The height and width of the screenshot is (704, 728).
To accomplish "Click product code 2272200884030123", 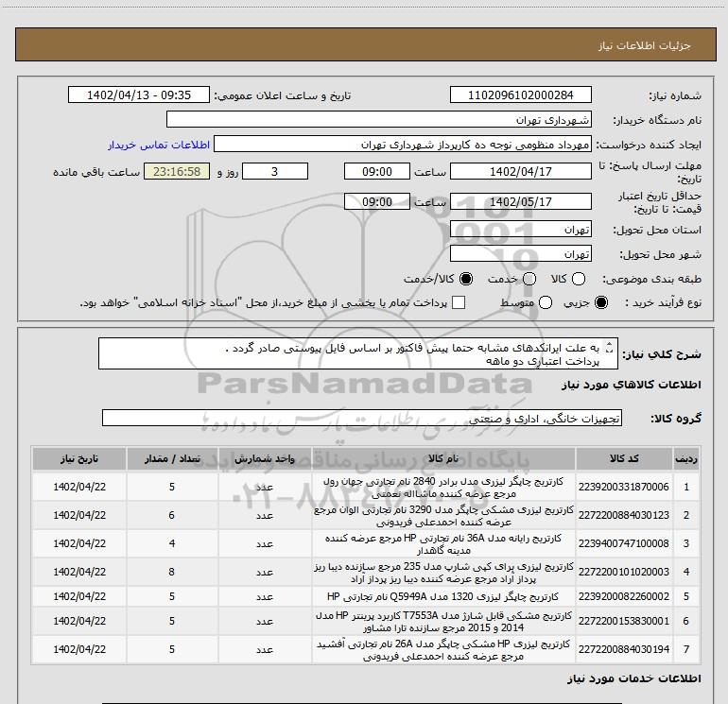I will tap(624, 515).
